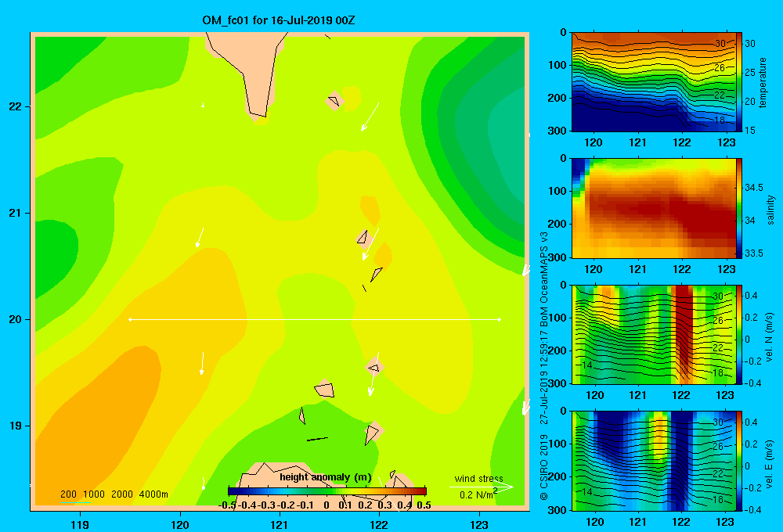Click the wind arrow west of transect near 120.2

tap(200, 237)
